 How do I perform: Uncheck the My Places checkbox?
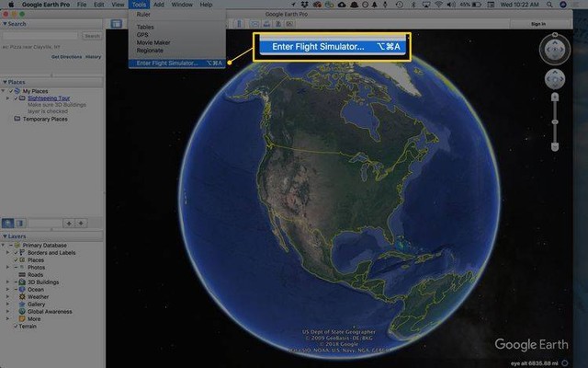click(x=11, y=91)
